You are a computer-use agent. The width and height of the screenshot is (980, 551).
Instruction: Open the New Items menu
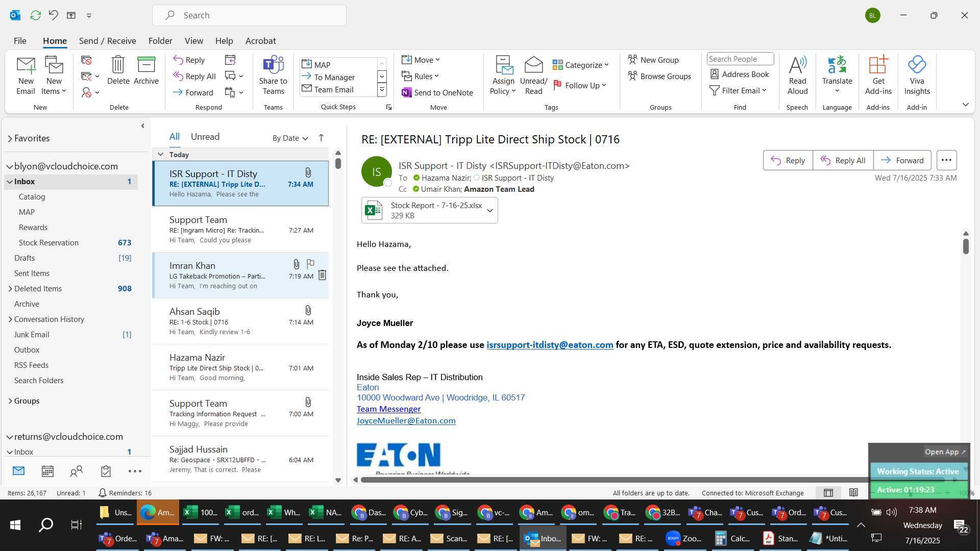coord(54,76)
